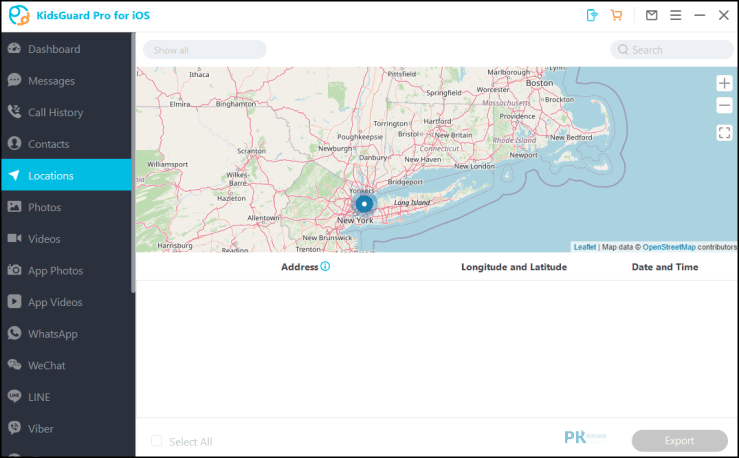Click the Viber logo icon
Viewport: 739px width, 458px height.
click(x=14, y=428)
